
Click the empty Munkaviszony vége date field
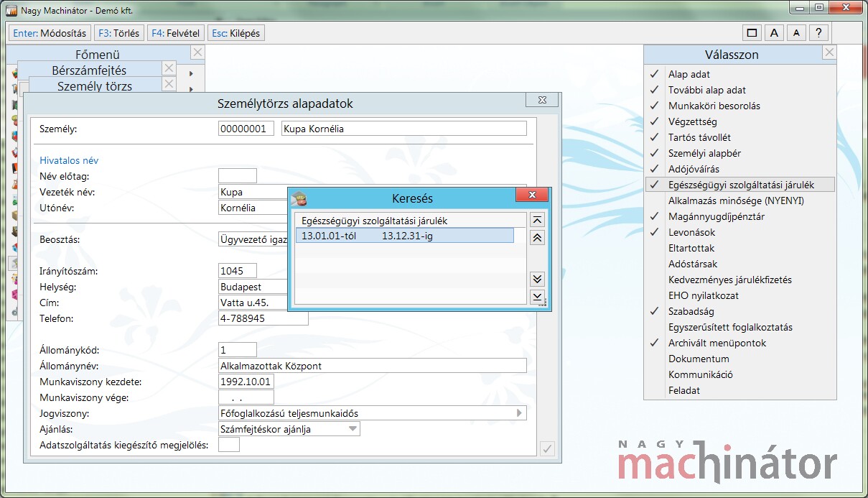point(246,397)
